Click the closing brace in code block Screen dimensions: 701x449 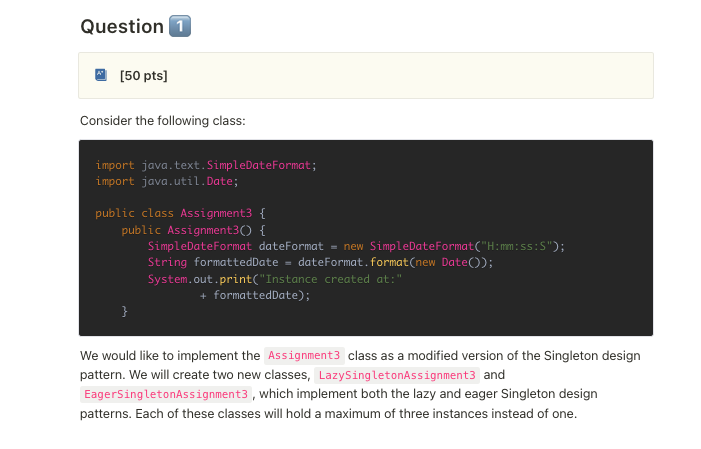pos(125,311)
